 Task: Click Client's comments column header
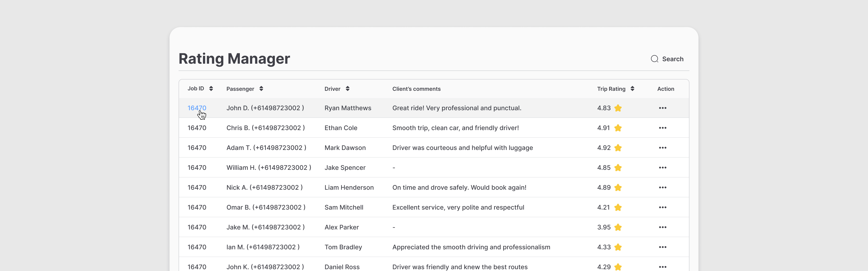point(416,89)
